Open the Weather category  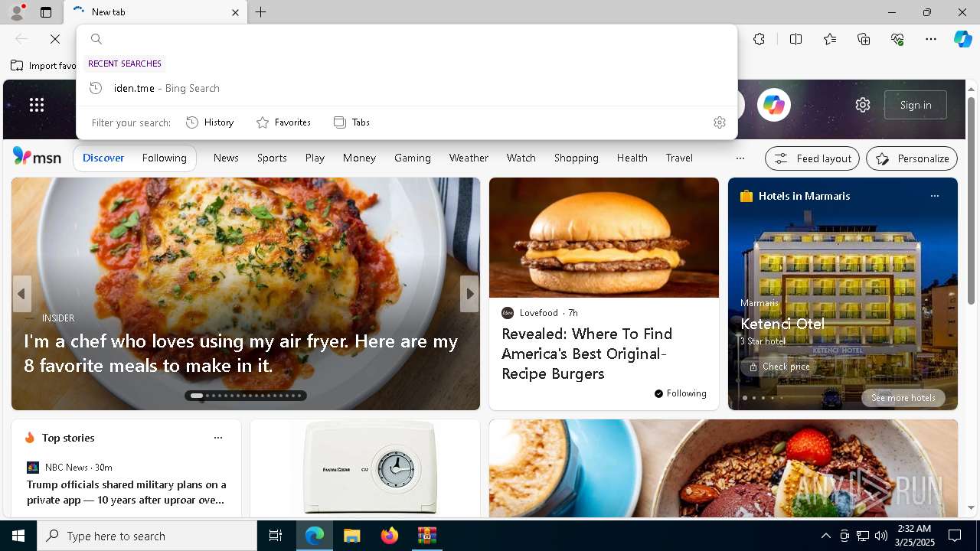click(469, 158)
